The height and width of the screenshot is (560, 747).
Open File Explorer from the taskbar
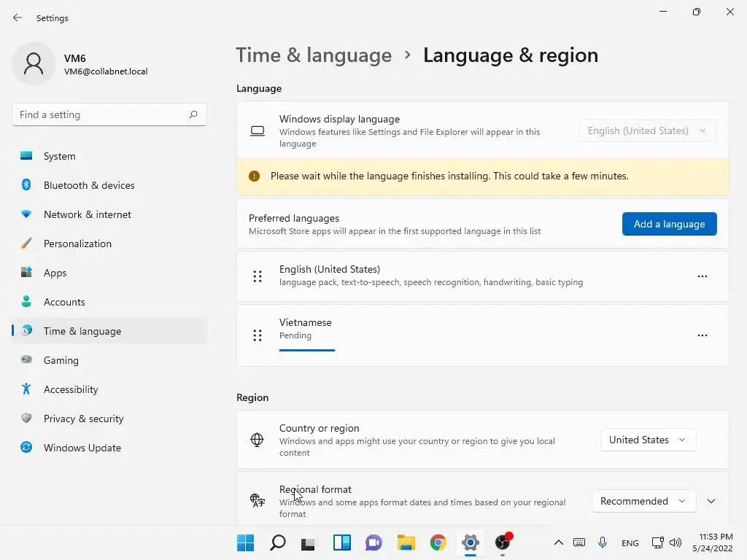(406, 542)
